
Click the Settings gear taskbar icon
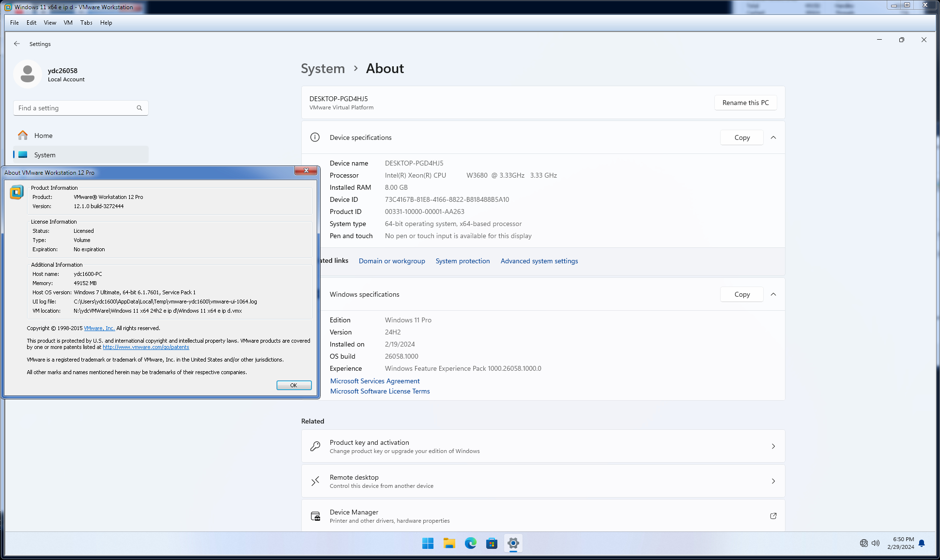coord(513,543)
